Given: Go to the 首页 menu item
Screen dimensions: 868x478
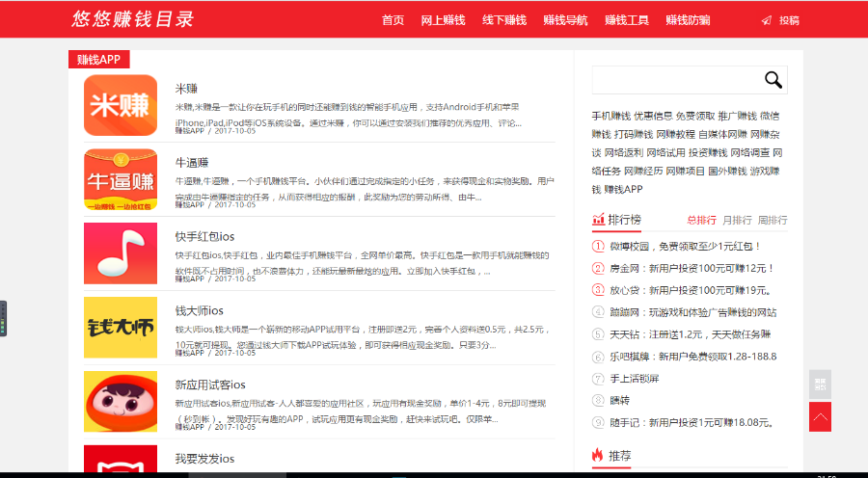Looking at the screenshot, I should tap(393, 20).
